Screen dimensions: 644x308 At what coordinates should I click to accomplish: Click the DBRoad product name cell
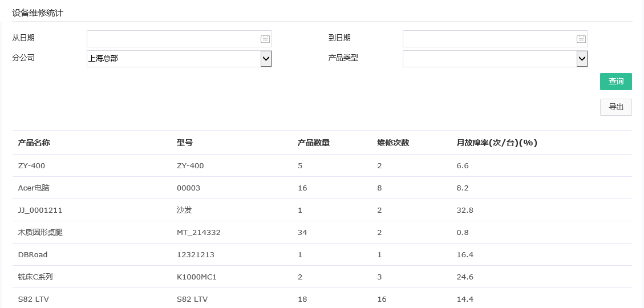click(33, 254)
